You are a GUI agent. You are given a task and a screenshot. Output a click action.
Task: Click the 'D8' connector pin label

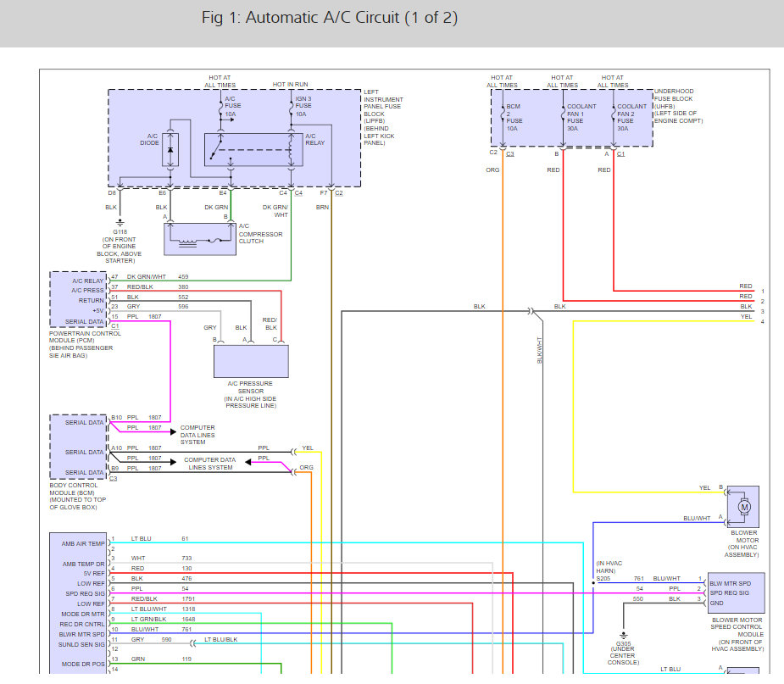click(x=112, y=193)
